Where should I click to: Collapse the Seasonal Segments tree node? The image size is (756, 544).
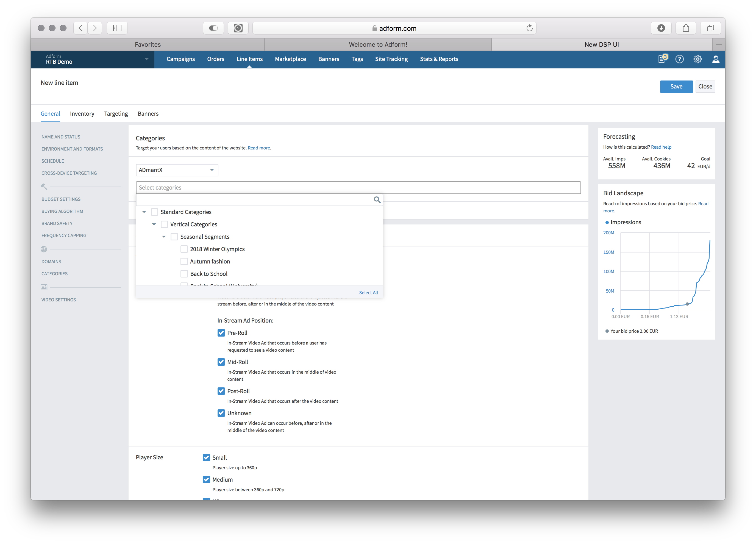pos(164,237)
